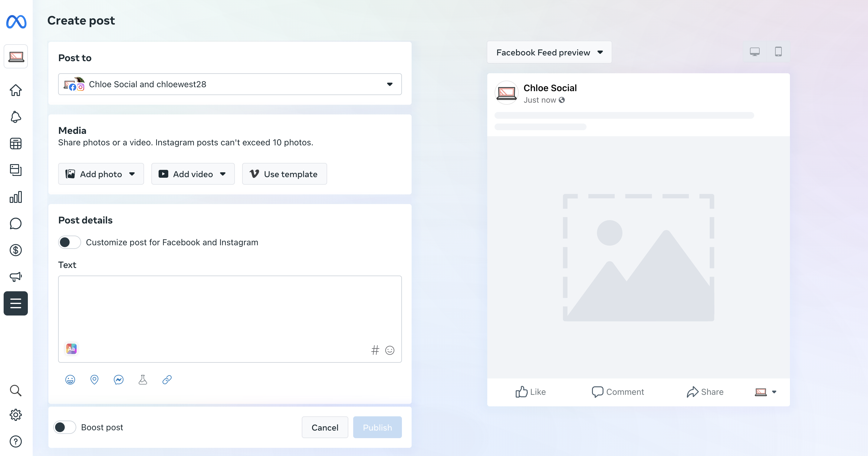The width and height of the screenshot is (868, 456).
Task: Open Monetization dollar sign icon
Action: [x=15, y=250]
